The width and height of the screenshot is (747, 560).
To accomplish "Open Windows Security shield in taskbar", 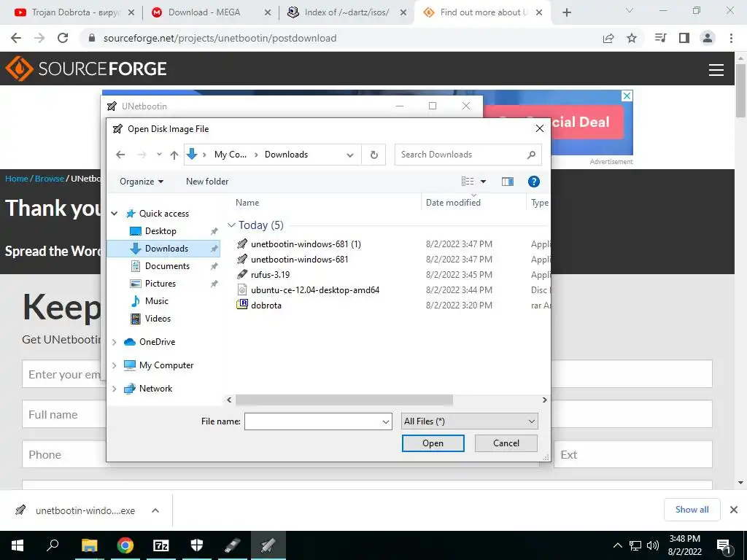I will [197, 545].
